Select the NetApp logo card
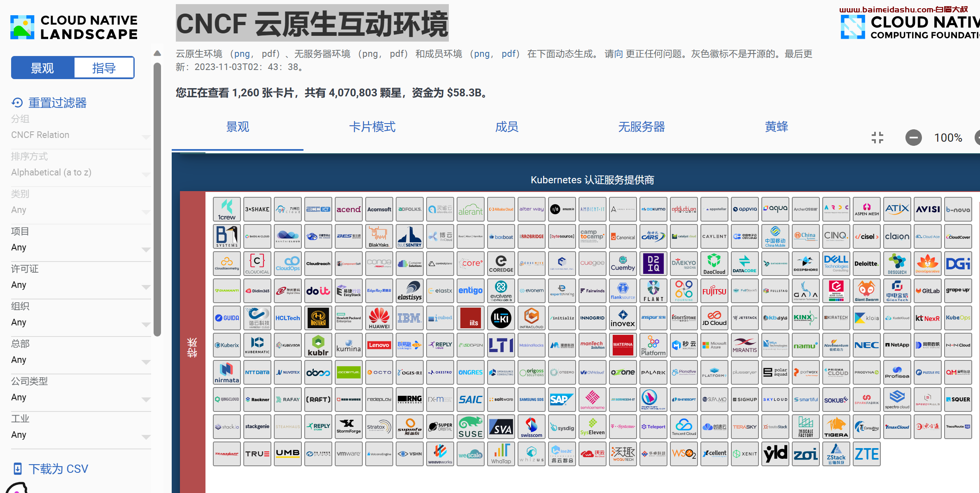The width and height of the screenshot is (980, 493). (x=897, y=345)
